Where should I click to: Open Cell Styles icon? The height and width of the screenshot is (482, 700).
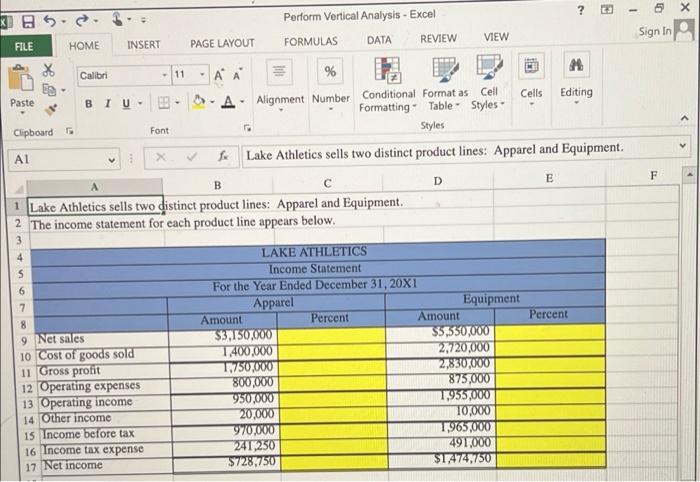pos(489,68)
